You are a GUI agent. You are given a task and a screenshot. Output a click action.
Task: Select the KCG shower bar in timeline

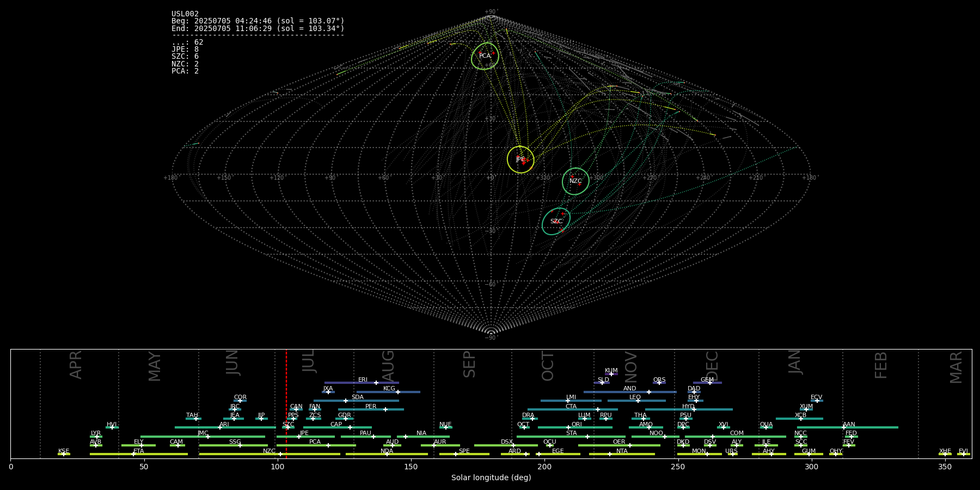click(x=388, y=392)
